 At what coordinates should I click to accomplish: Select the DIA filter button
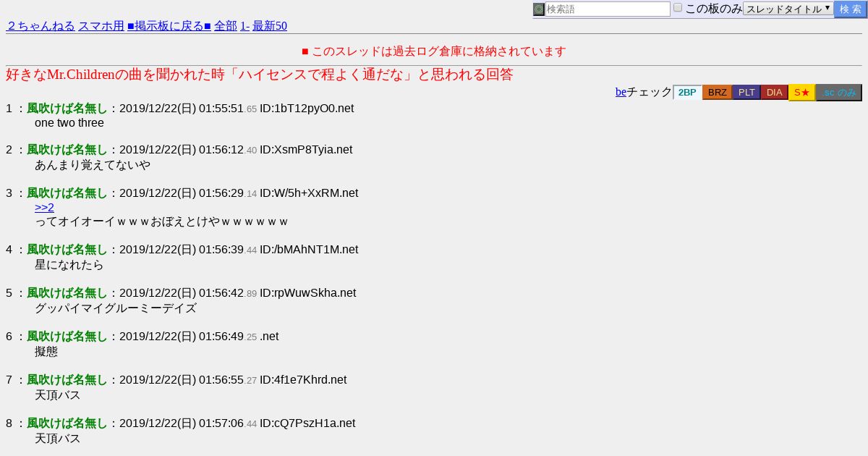pos(775,93)
